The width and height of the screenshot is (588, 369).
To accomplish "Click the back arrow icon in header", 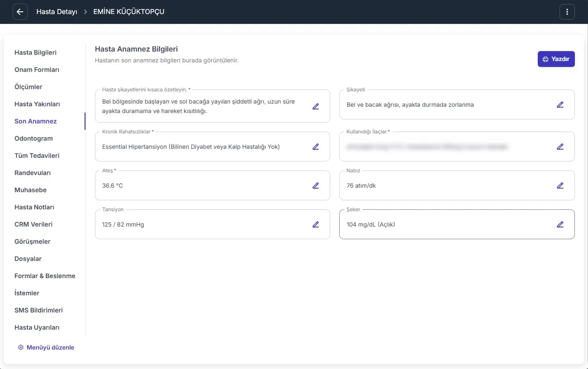I will (x=20, y=12).
